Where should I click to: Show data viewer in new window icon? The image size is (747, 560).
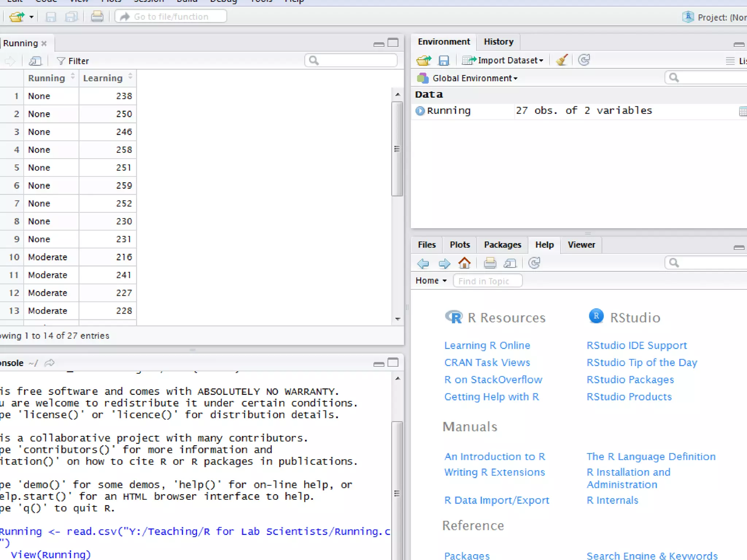click(35, 61)
